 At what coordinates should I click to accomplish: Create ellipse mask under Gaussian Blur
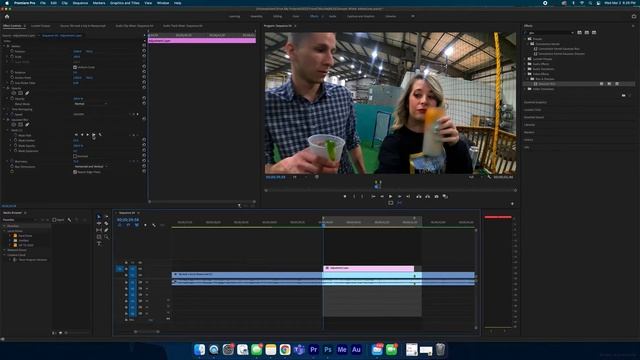tap(13, 124)
